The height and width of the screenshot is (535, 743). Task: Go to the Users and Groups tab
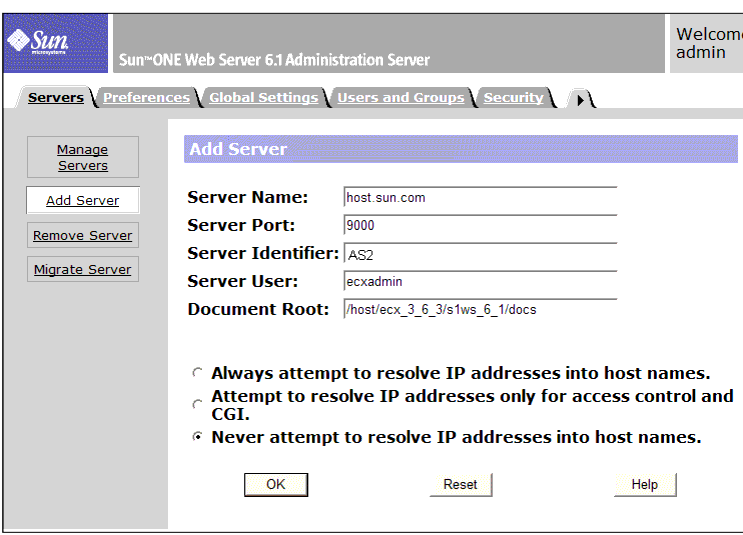(x=400, y=98)
